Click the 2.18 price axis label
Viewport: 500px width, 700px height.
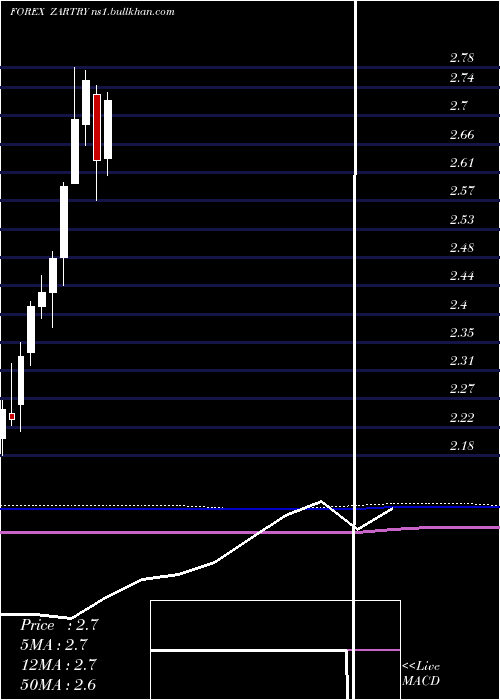click(x=462, y=446)
